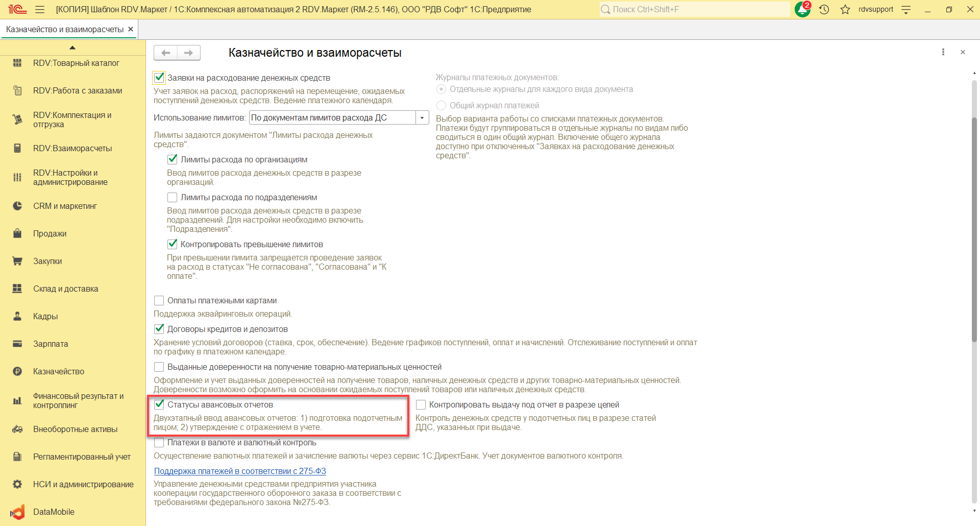Click scroll-up arrow at scrollbar top
The width and height of the screenshot is (980, 526).
(x=974, y=74)
